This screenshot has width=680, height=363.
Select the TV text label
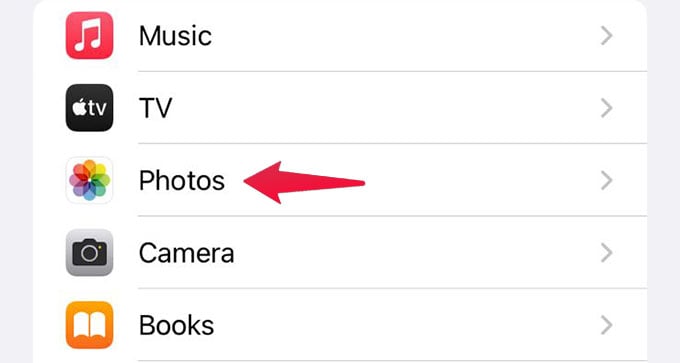click(x=155, y=108)
